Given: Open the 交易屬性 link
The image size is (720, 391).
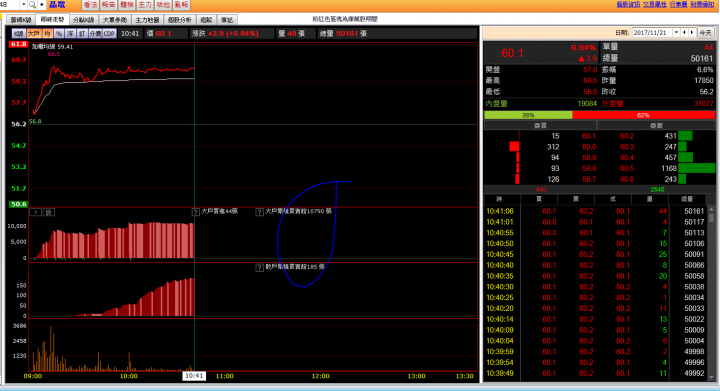Looking at the screenshot, I should point(654,4).
